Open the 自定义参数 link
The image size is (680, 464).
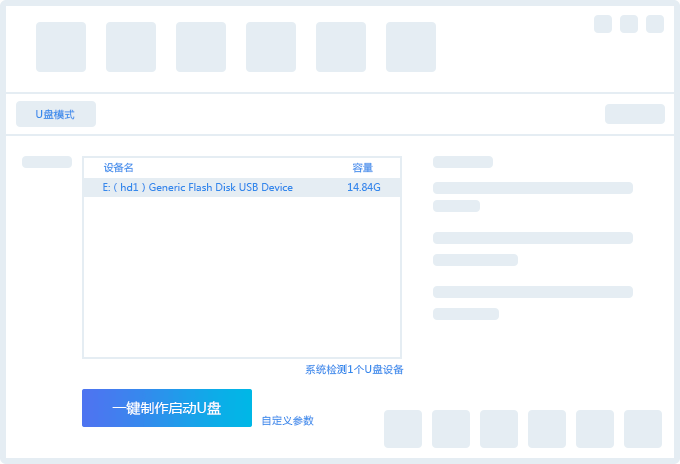(288, 421)
